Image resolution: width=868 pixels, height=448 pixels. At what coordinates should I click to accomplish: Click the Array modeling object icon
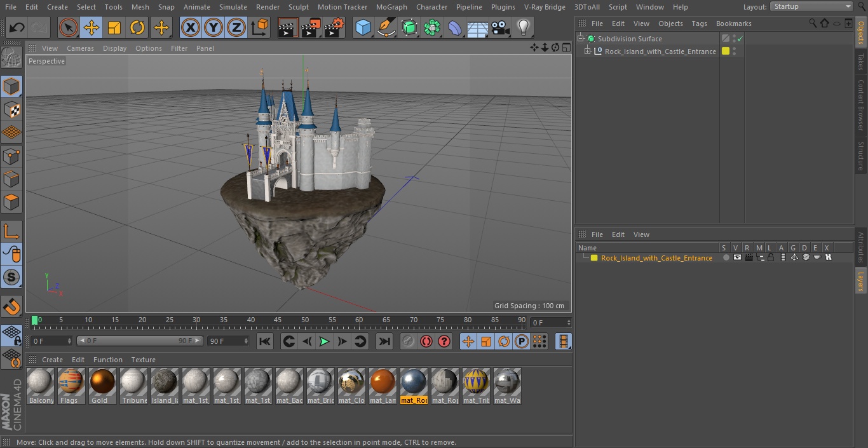[432, 27]
